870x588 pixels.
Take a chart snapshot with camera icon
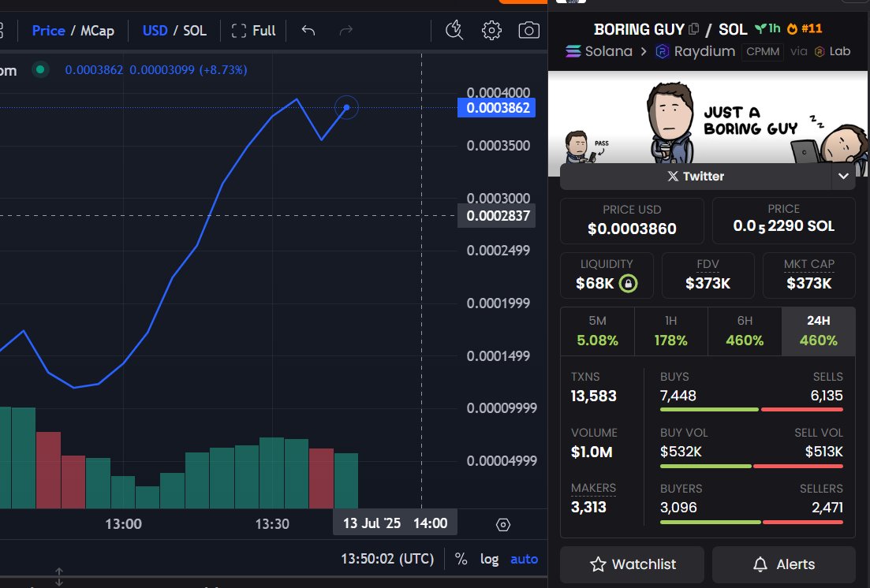[528, 30]
